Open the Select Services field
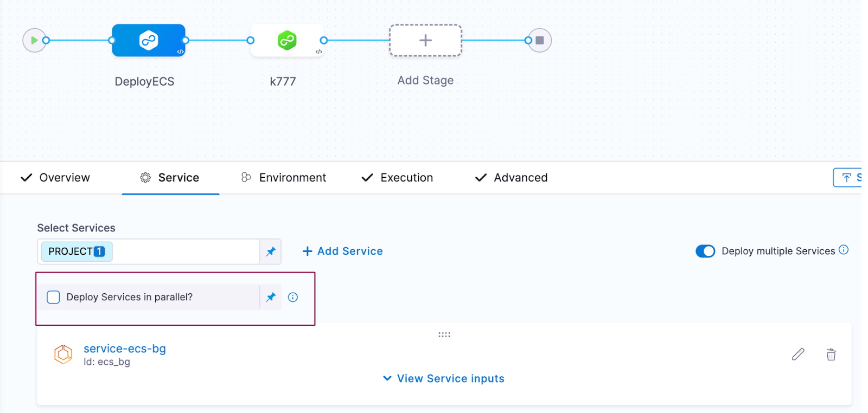Image resolution: width=868 pixels, height=413 pixels. pyautogui.click(x=184, y=251)
